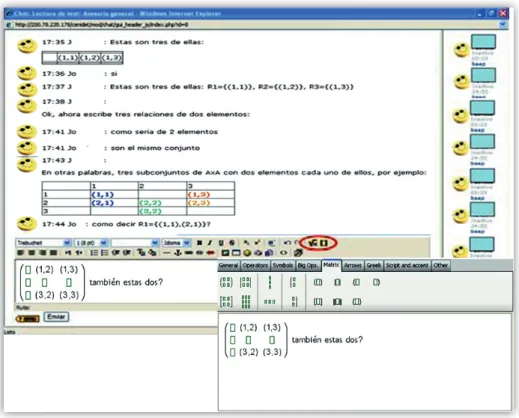Screen dimensions: 519x418
Task: Click in the equation editor preview area
Action: 365,362
